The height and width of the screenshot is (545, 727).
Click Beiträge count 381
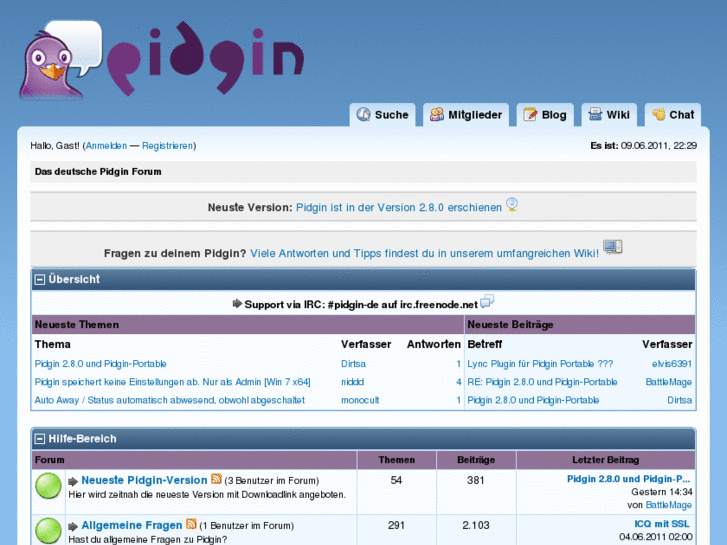(x=476, y=480)
